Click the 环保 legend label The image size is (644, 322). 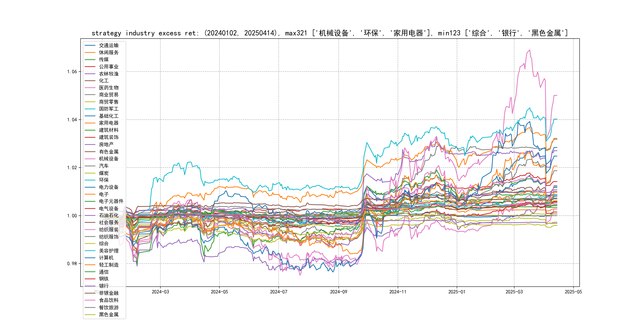(x=104, y=180)
